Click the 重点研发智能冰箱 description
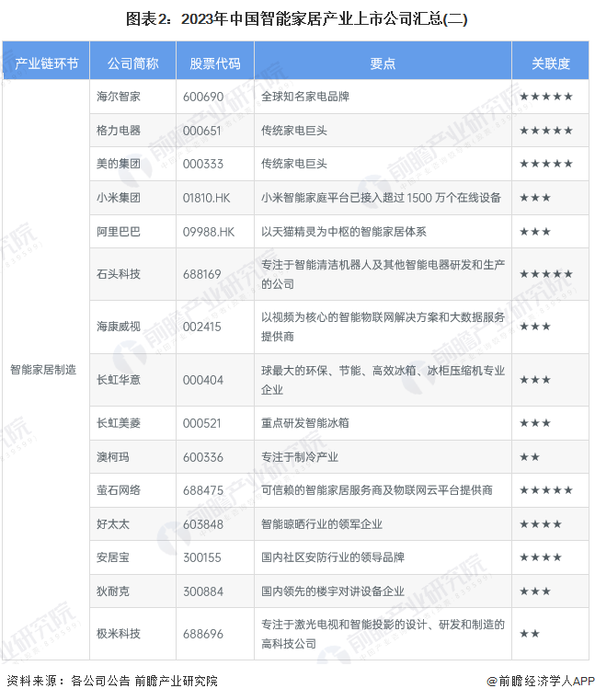The image size is (595, 700). tap(305, 423)
